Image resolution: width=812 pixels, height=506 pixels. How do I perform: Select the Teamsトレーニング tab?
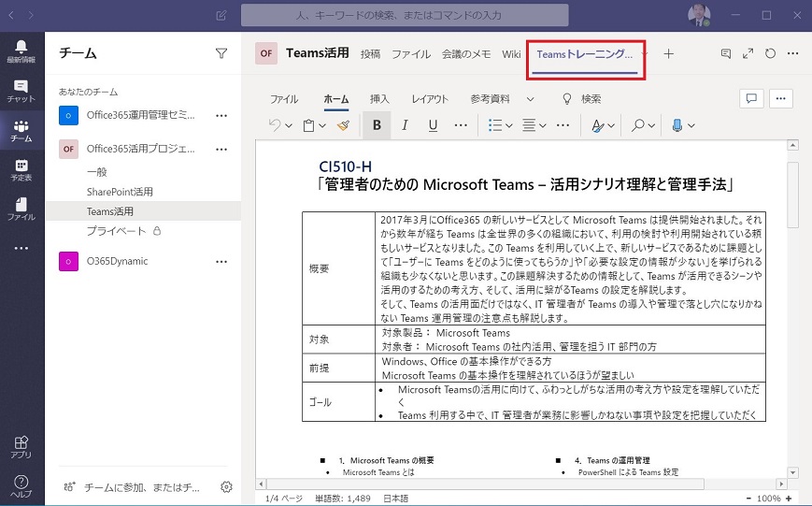pos(584,54)
